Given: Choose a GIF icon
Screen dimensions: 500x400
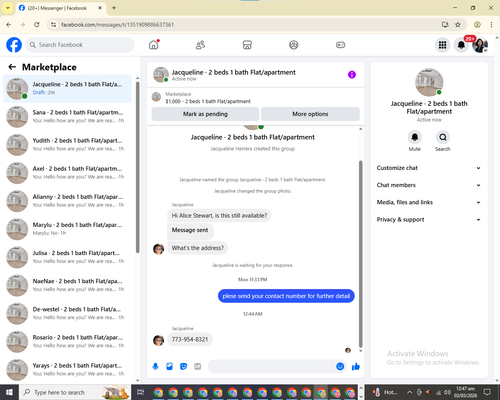Looking at the screenshot, I should pyautogui.click(x=198, y=367).
